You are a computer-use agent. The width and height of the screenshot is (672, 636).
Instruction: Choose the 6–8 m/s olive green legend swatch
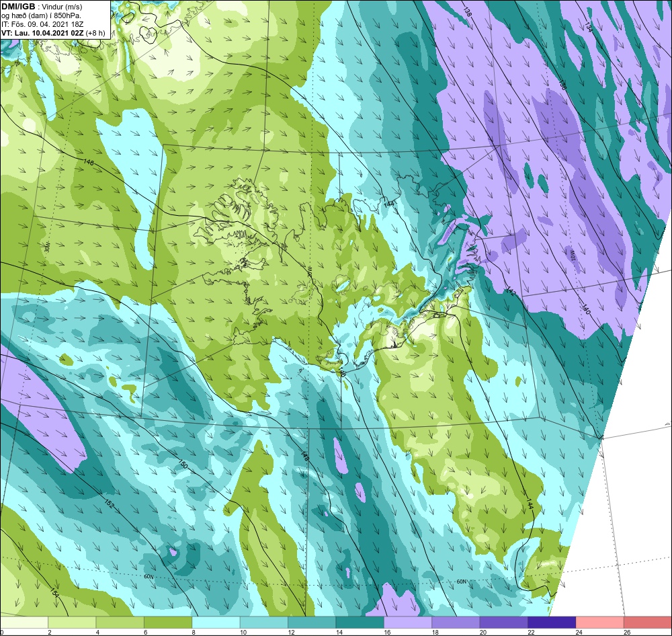(x=168, y=622)
